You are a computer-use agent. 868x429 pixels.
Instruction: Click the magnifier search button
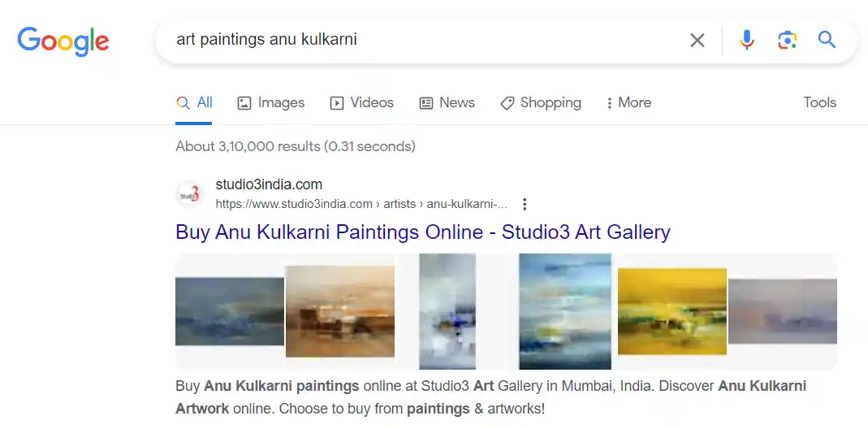827,40
